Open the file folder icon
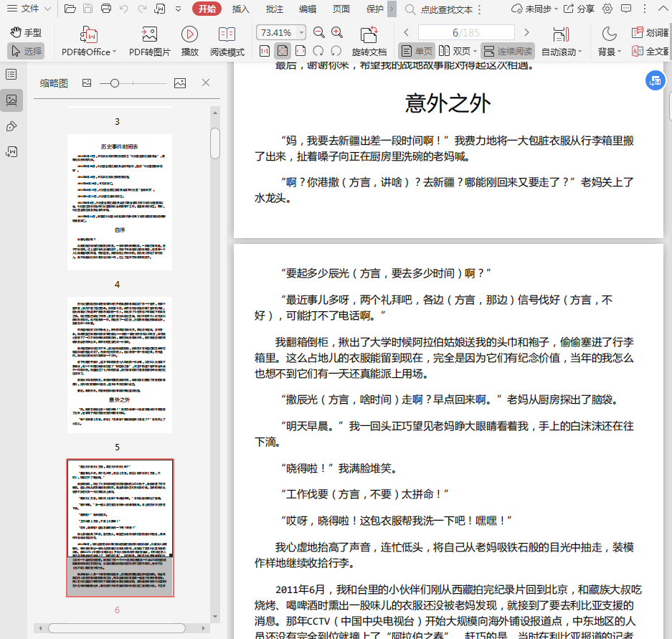The width and height of the screenshot is (672, 639). (70, 9)
